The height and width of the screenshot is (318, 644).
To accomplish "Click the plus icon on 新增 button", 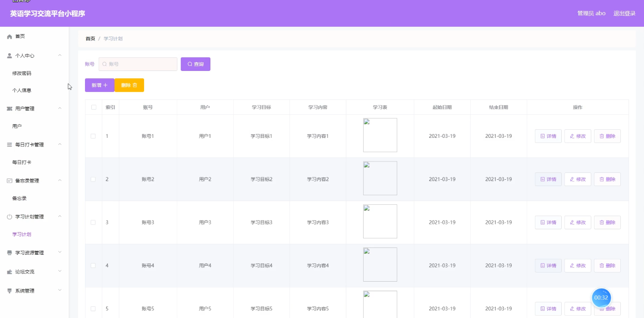I will pos(105,85).
